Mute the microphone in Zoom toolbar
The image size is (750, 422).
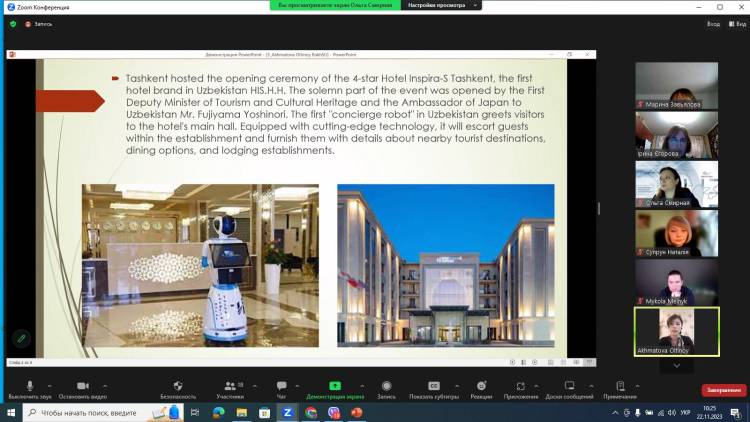[30, 386]
